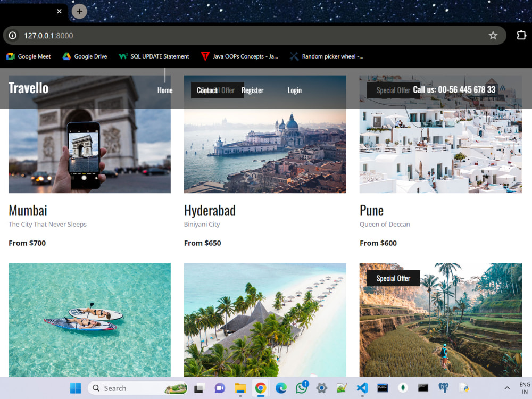Screen dimensions: 532x399
Task: Click the Windows taskbar Search box
Action: tap(138, 388)
